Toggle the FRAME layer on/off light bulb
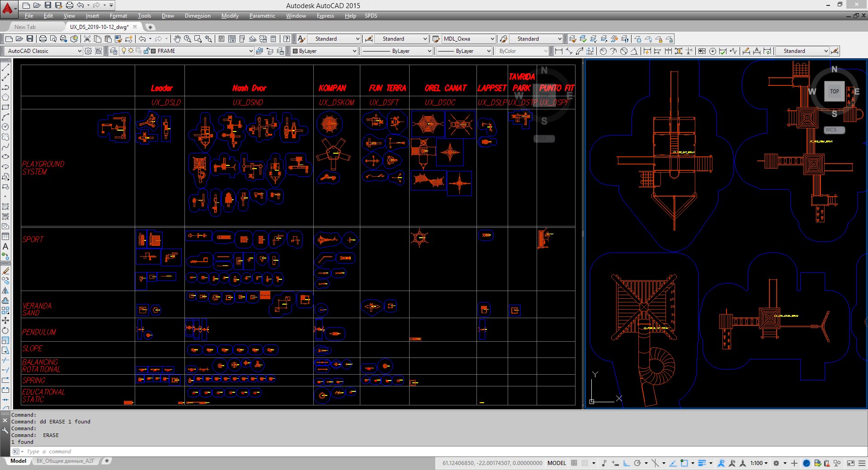This screenshot has width=868, height=470. tap(124, 51)
